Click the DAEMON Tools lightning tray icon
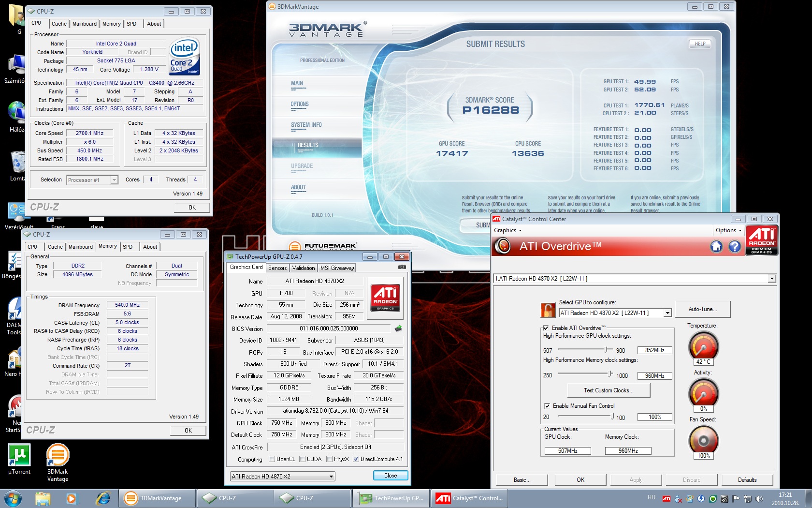This screenshot has width=812, height=508. pos(701,498)
